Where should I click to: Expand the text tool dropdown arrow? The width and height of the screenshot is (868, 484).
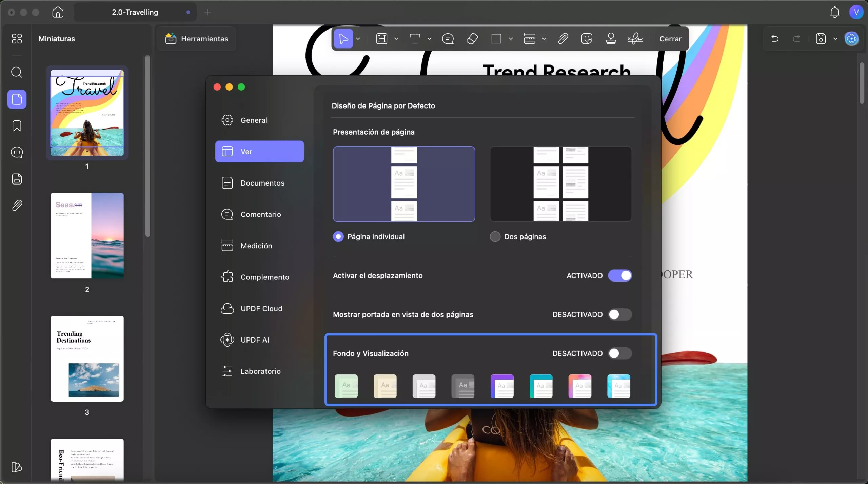[x=429, y=39]
